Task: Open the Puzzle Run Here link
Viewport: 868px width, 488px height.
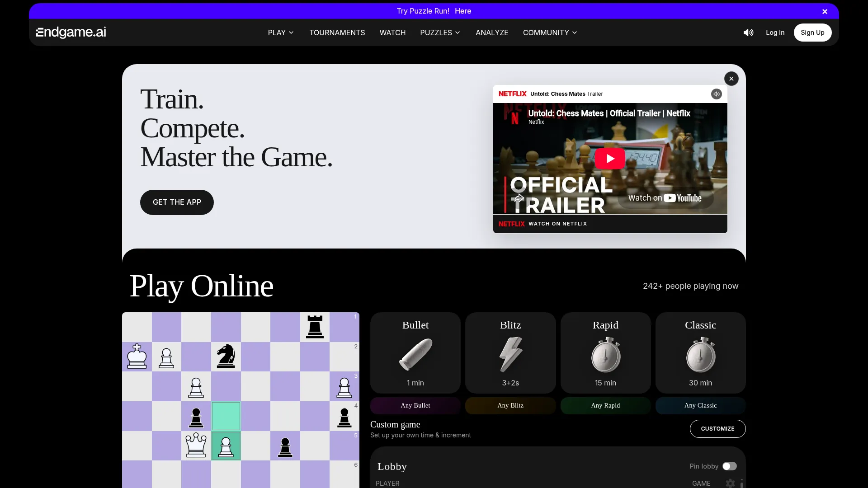Action: [x=462, y=11]
